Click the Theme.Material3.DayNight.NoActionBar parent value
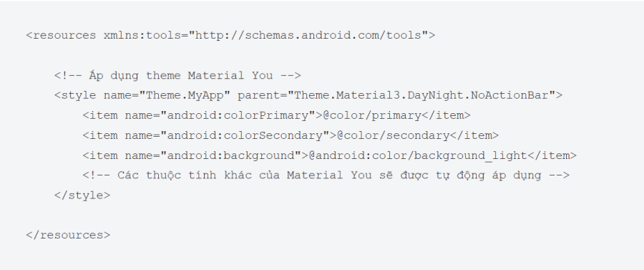Viewport: 644px width, 270px height. [421, 96]
